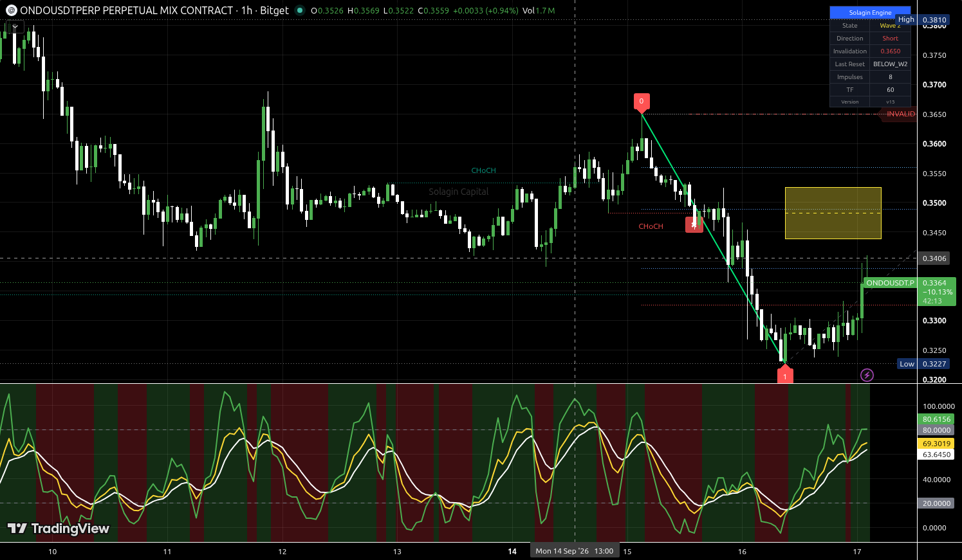Click the Impulses label in the table
962x560 pixels.
[x=850, y=77]
